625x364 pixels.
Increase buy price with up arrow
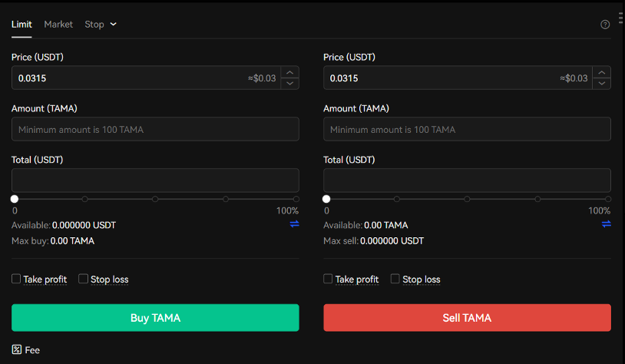tap(289, 72)
